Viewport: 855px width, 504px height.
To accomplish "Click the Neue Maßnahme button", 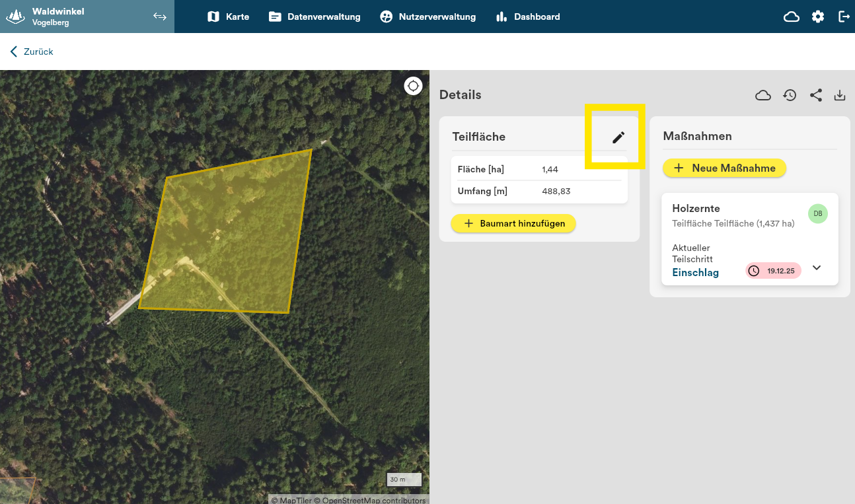I will [x=724, y=168].
